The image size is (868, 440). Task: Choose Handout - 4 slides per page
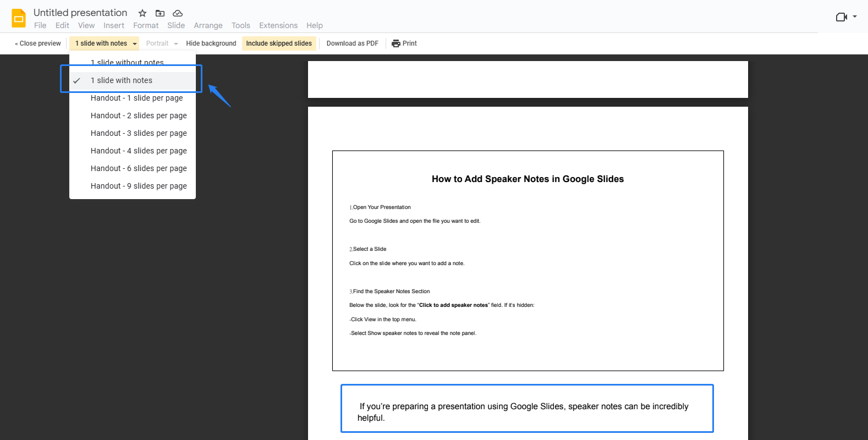[x=133, y=151]
